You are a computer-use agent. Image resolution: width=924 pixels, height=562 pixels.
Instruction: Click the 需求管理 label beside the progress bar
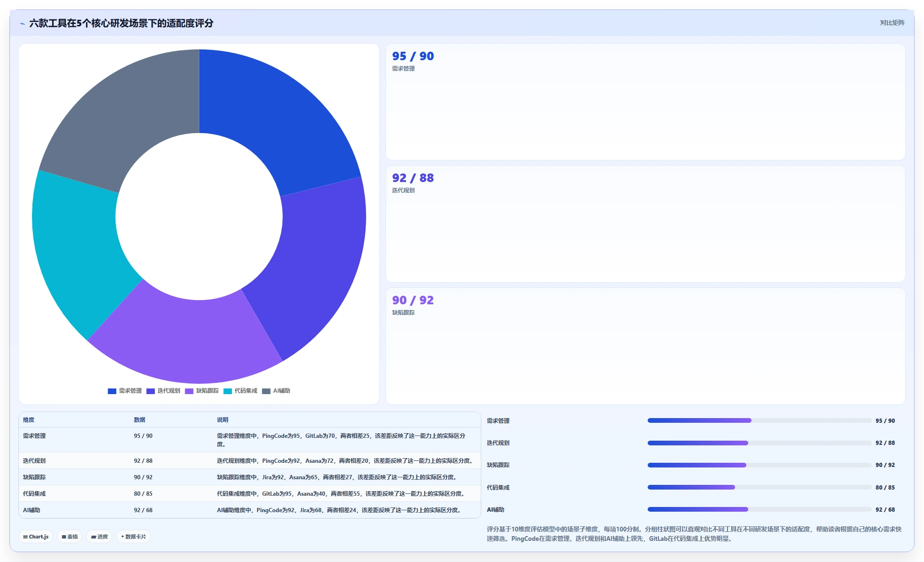click(x=498, y=421)
